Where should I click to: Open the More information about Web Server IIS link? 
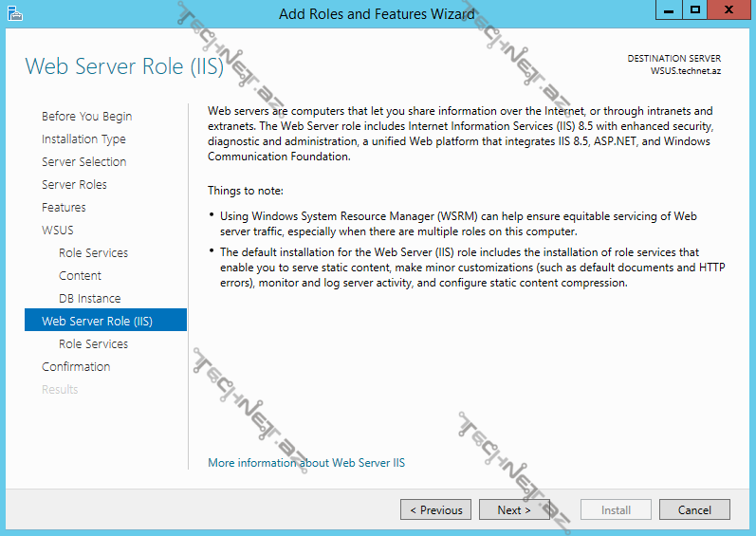tap(306, 463)
